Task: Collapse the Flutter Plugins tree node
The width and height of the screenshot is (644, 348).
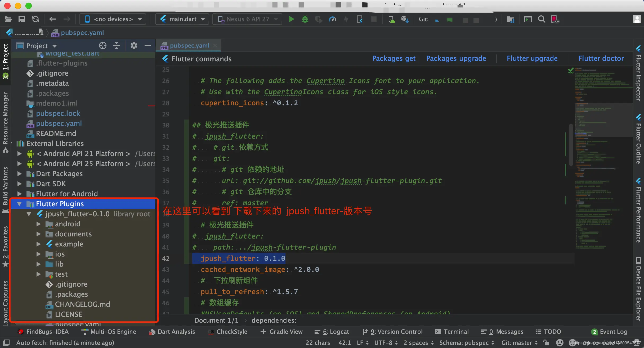Action: (x=19, y=204)
